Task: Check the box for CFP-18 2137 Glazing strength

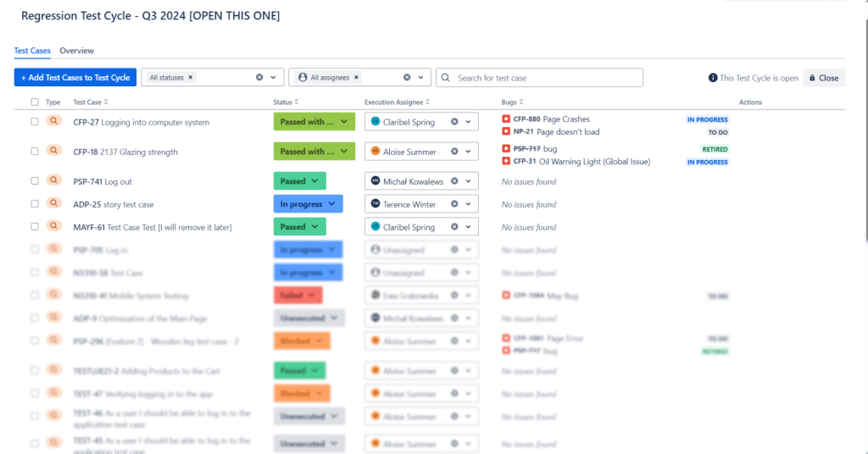Action: tap(35, 152)
